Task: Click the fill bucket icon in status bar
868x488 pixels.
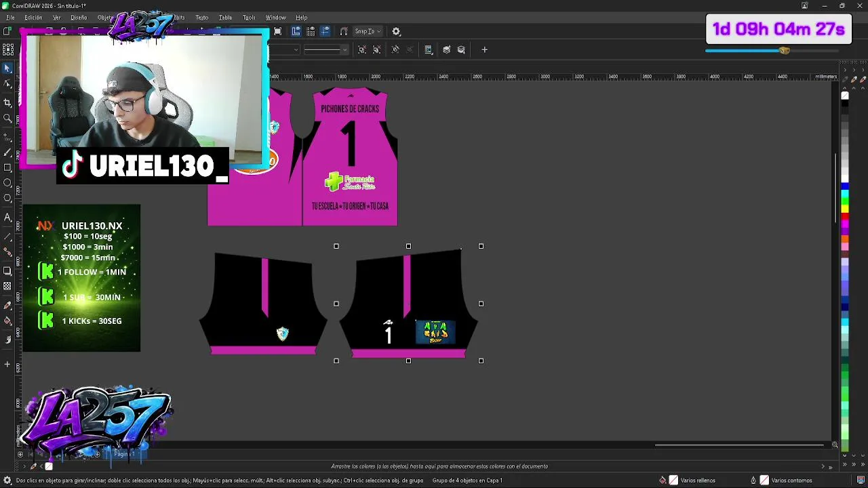Action: 663,481
